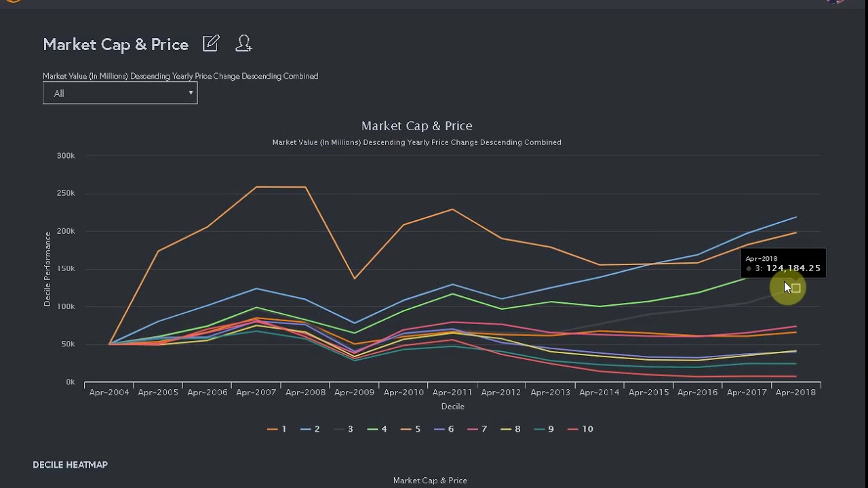Click the Decile Performance y-axis title

click(47, 269)
